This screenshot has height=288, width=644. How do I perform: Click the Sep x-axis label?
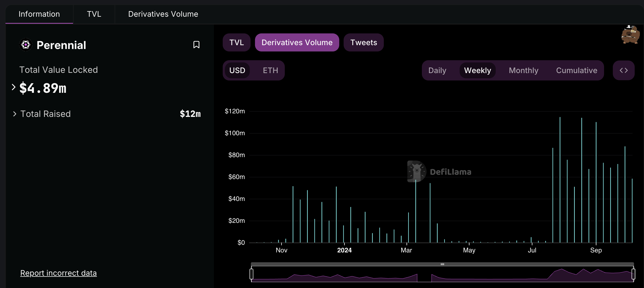pyautogui.click(x=596, y=250)
